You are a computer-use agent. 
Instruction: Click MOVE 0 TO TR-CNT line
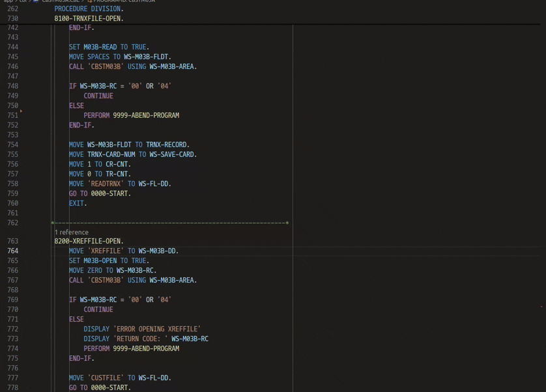click(100, 174)
